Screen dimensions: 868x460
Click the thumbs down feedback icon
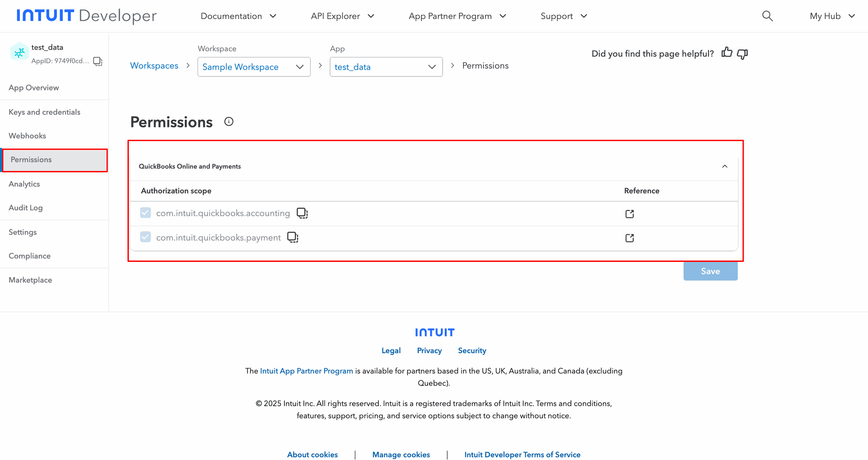pos(742,54)
